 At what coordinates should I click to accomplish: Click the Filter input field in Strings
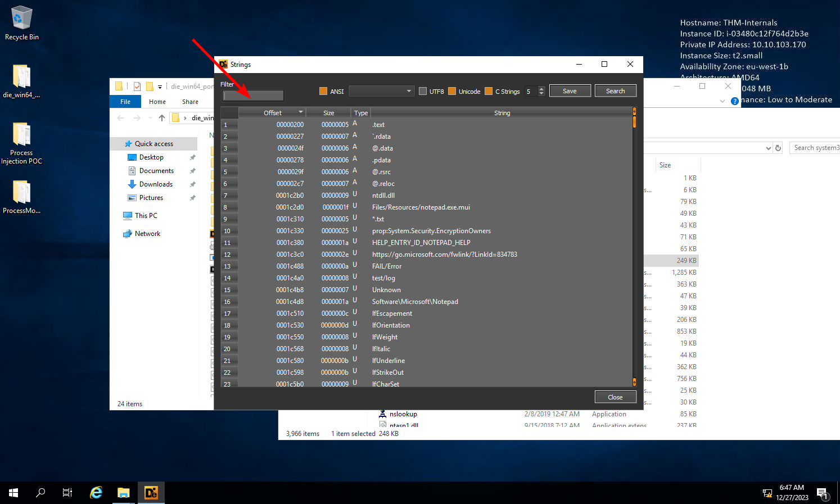pos(253,96)
